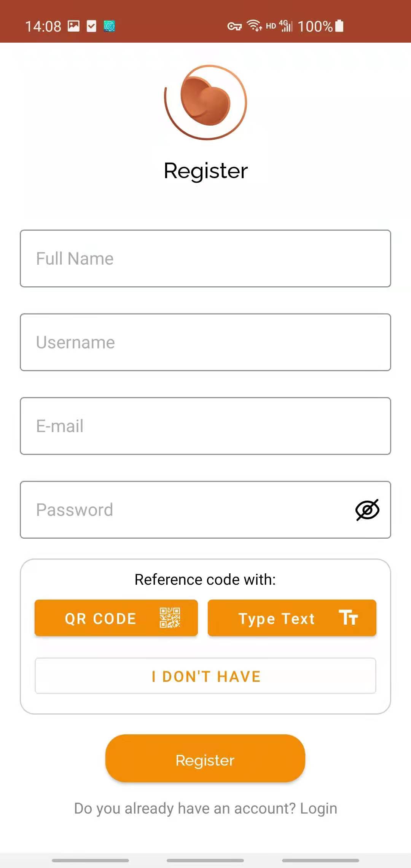Open the Login link
411x868 pixels.
click(319, 808)
